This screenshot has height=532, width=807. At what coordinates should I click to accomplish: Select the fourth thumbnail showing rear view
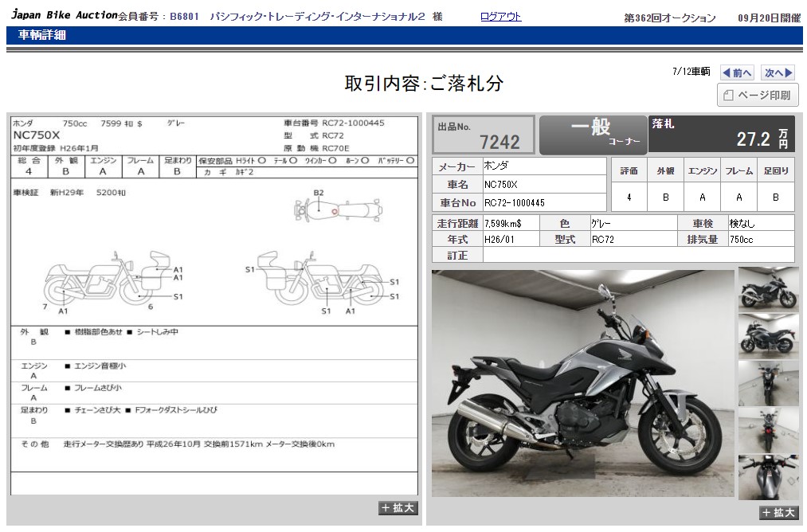(x=769, y=430)
